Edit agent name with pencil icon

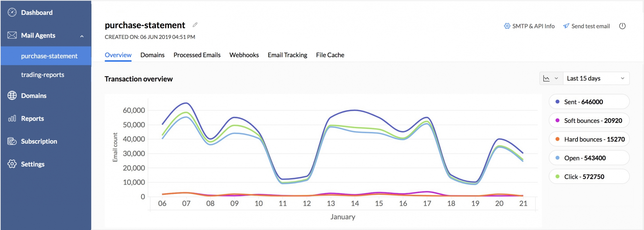point(195,25)
